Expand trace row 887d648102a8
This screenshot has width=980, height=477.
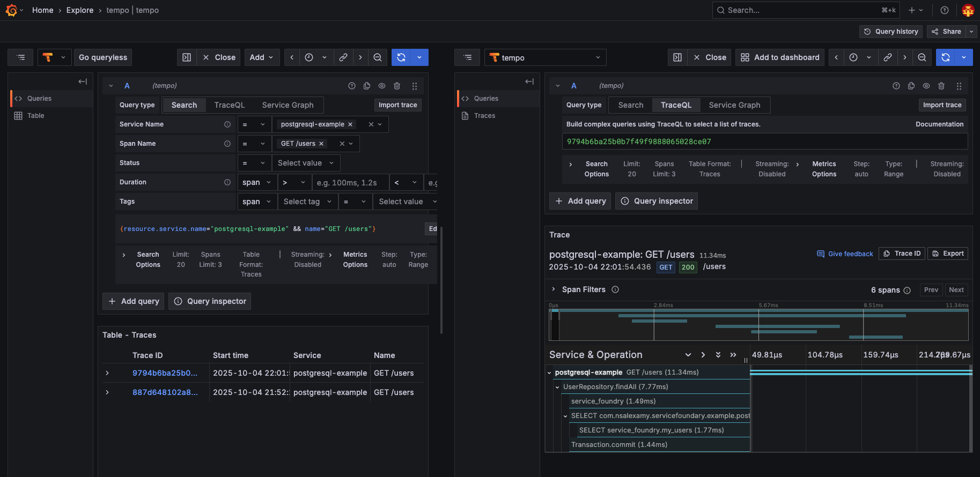(107, 392)
